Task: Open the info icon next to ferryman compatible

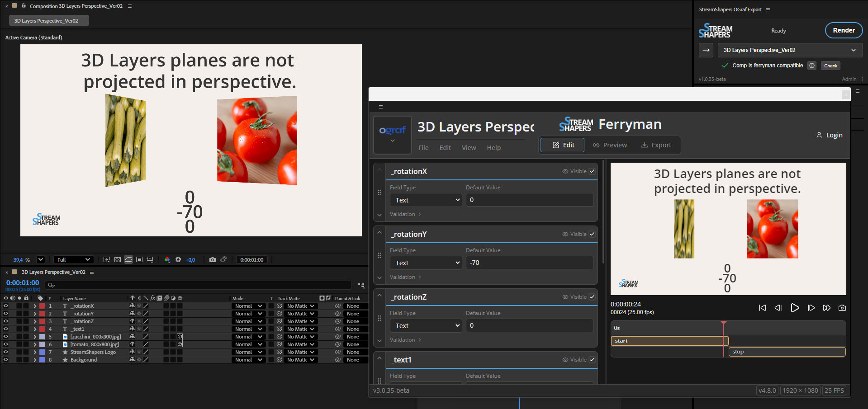Action: tap(812, 66)
